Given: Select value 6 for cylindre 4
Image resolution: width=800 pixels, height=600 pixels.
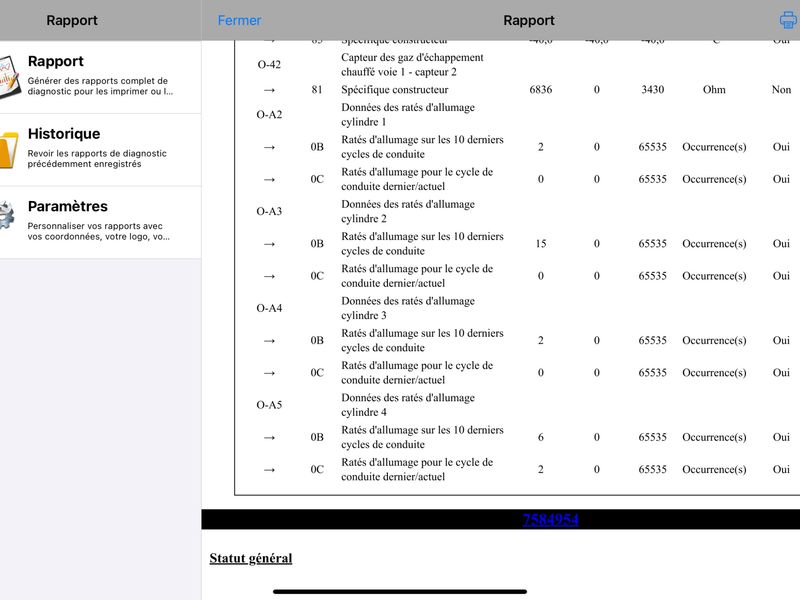Looking at the screenshot, I should click(x=541, y=437).
